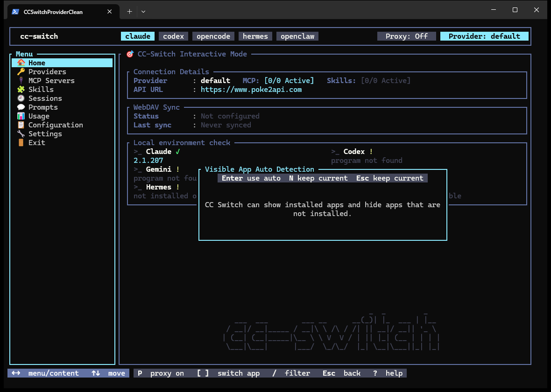Open Configuration from the Menu
551x392 pixels.
[x=62, y=125]
